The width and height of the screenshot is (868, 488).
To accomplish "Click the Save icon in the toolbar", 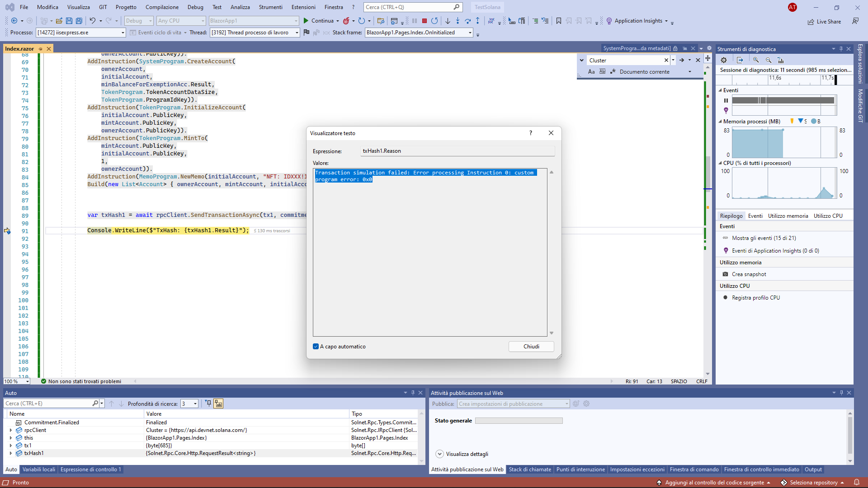I will pos(69,21).
